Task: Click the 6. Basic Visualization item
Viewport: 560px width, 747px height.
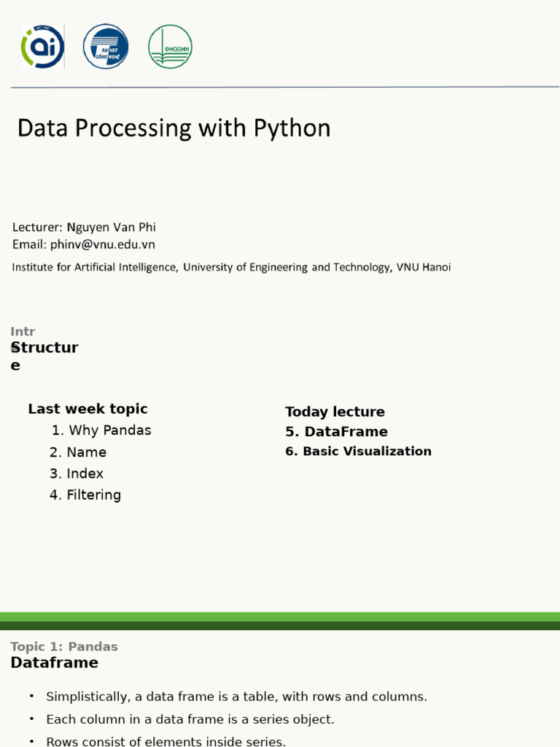Action: coord(358,451)
